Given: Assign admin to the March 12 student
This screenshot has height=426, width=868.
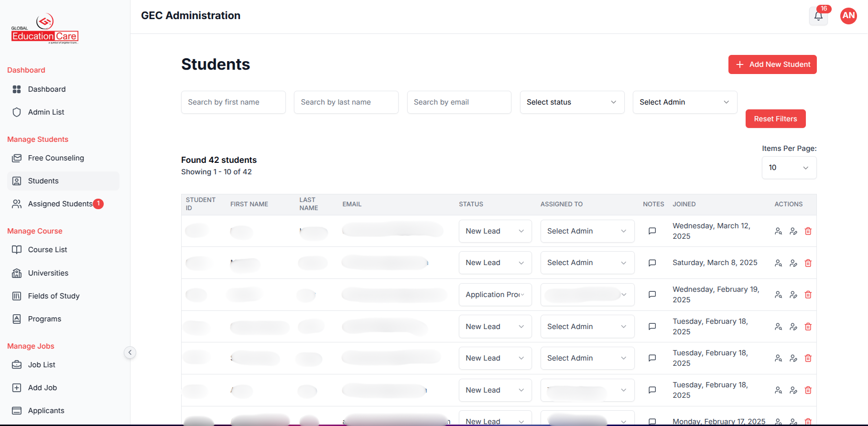Looking at the screenshot, I should pyautogui.click(x=587, y=231).
